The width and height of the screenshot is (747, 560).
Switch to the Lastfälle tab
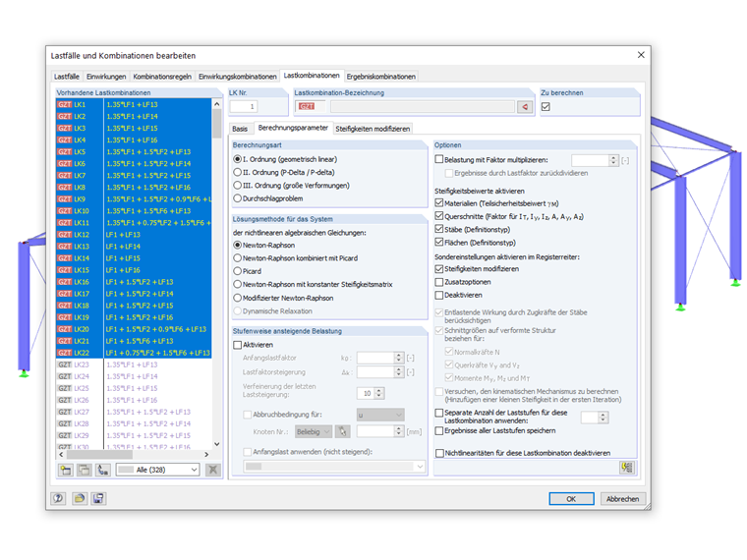point(66,77)
